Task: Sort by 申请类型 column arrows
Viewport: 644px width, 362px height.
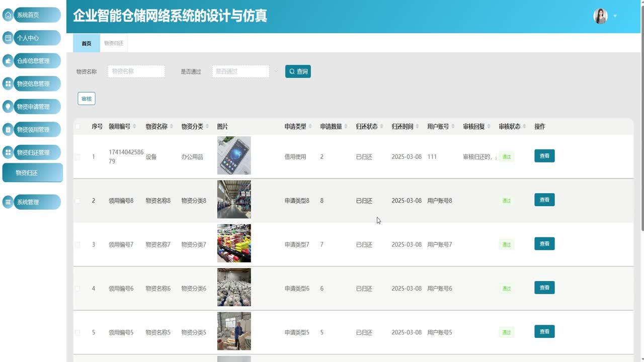Action: coord(310,127)
